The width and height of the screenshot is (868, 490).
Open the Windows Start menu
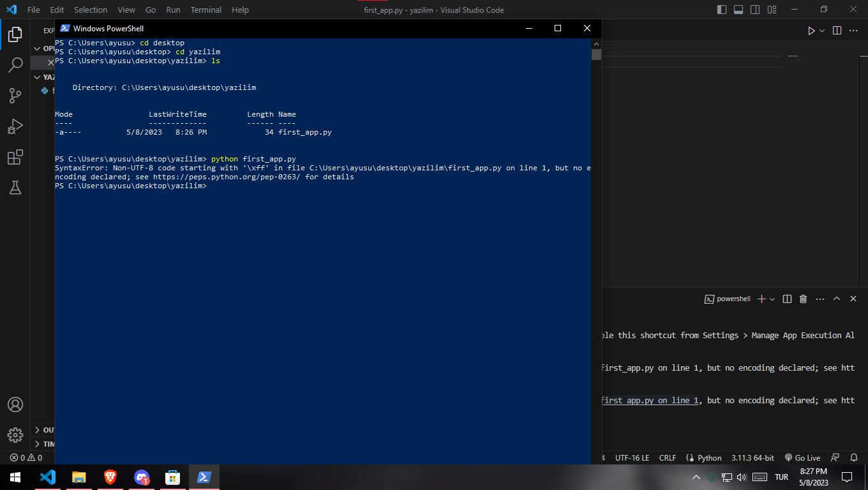[15, 477]
